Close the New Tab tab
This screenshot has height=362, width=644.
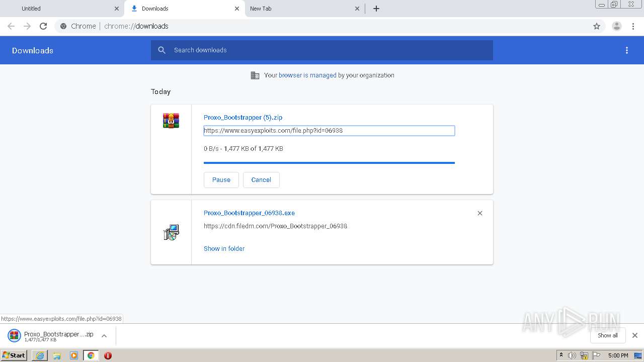click(357, 9)
